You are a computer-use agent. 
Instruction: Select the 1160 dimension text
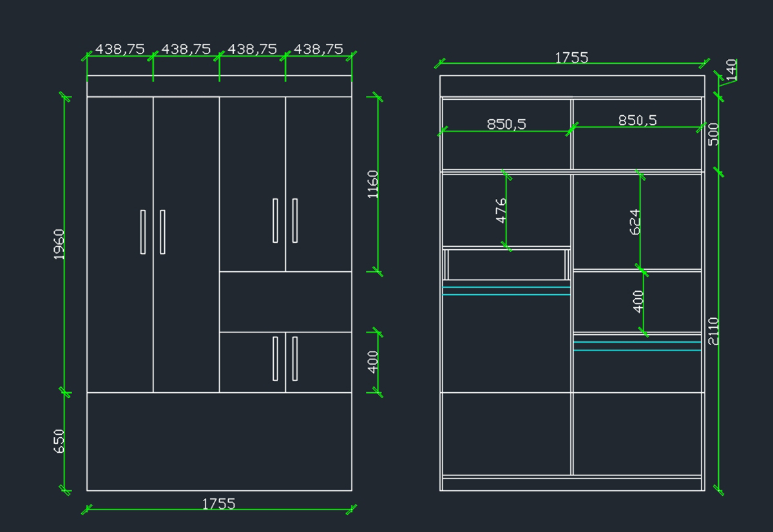373,184
